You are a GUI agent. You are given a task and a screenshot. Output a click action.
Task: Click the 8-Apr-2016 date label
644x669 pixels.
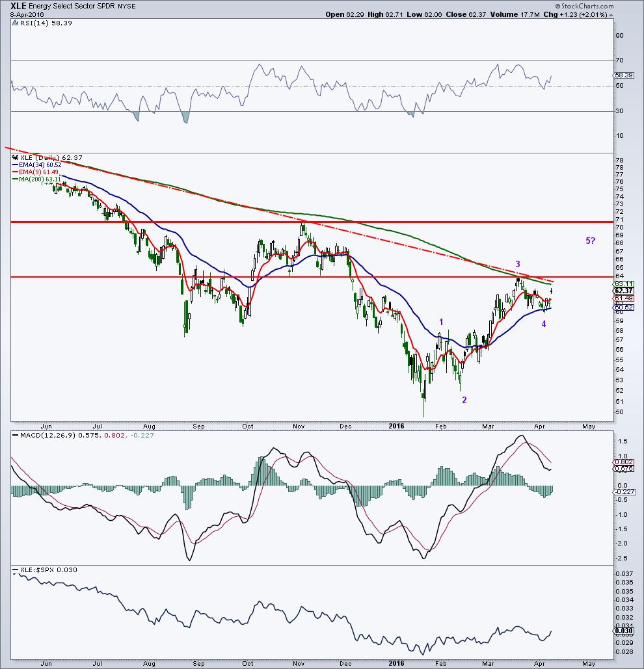tap(27, 14)
